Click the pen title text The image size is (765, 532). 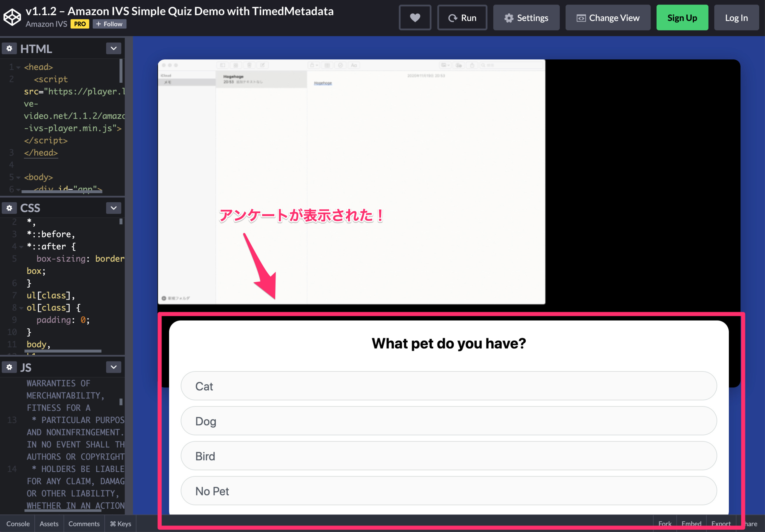[x=180, y=11]
